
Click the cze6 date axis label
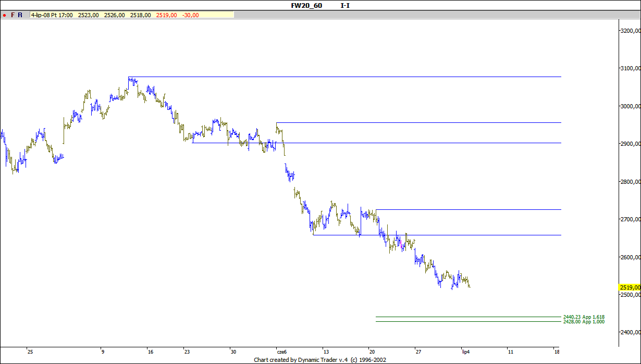tap(281, 352)
